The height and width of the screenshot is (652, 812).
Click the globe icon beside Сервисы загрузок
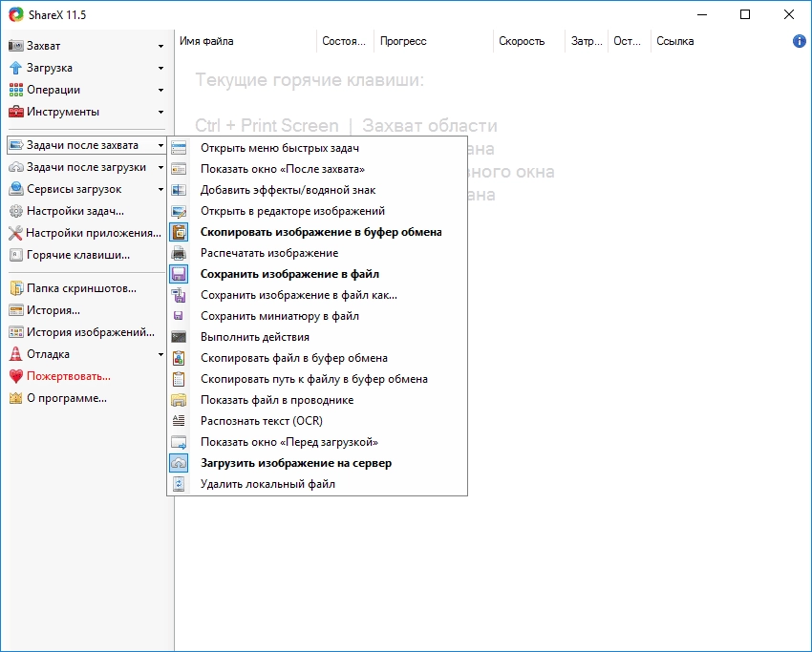16,189
